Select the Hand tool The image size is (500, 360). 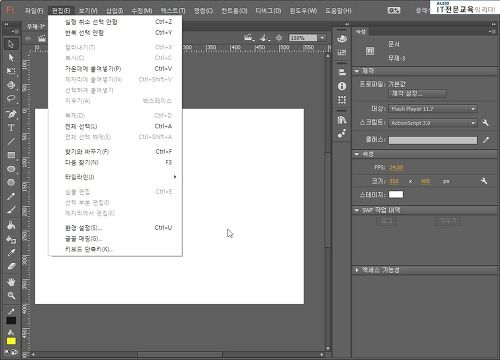[x=11, y=282]
